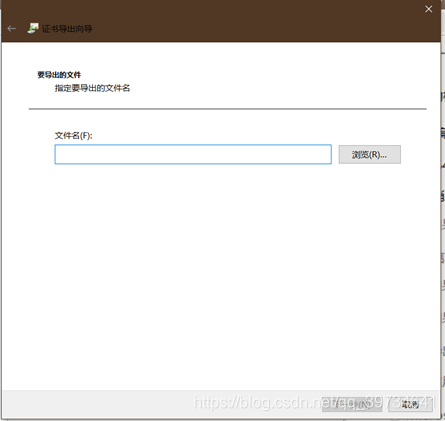Select the 要导出的文件 heading text
Image resolution: width=445 pixels, height=421 pixels.
[59, 75]
